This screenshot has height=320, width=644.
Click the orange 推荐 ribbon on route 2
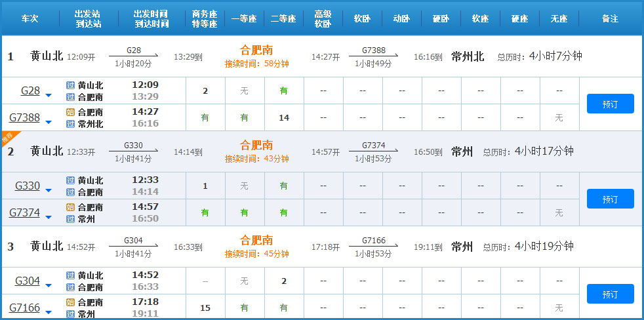click(x=9, y=137)
